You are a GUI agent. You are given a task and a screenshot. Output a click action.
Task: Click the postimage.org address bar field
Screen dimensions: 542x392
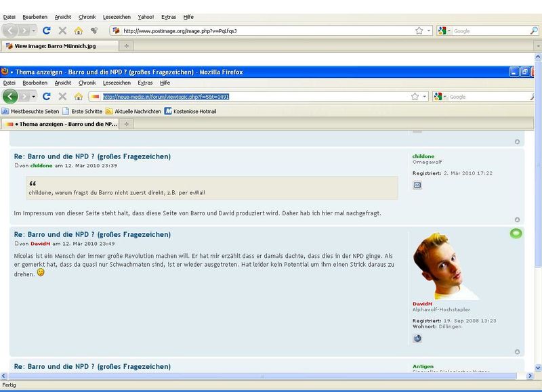click(x=264, y=30)
